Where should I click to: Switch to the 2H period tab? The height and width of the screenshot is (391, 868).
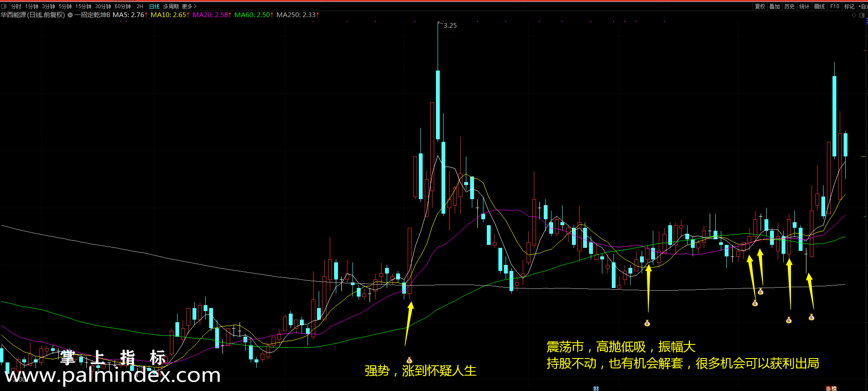coord(140,6)
